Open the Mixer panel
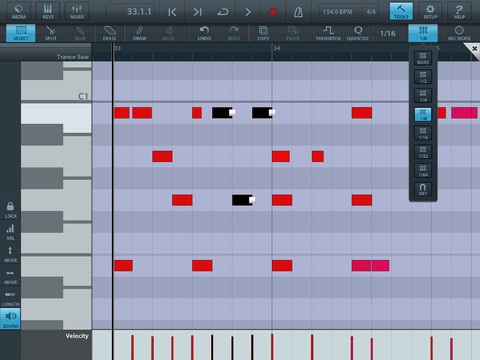The image size is (480, 360). [x=77, y=12]
